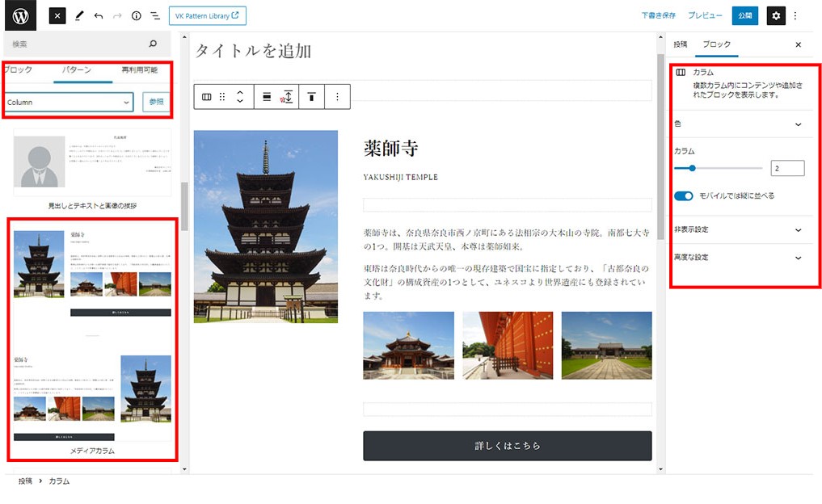Click the 公開 publish button
Image resolution: width=822 pixels, height=504 pixels.
click(744, 15)
